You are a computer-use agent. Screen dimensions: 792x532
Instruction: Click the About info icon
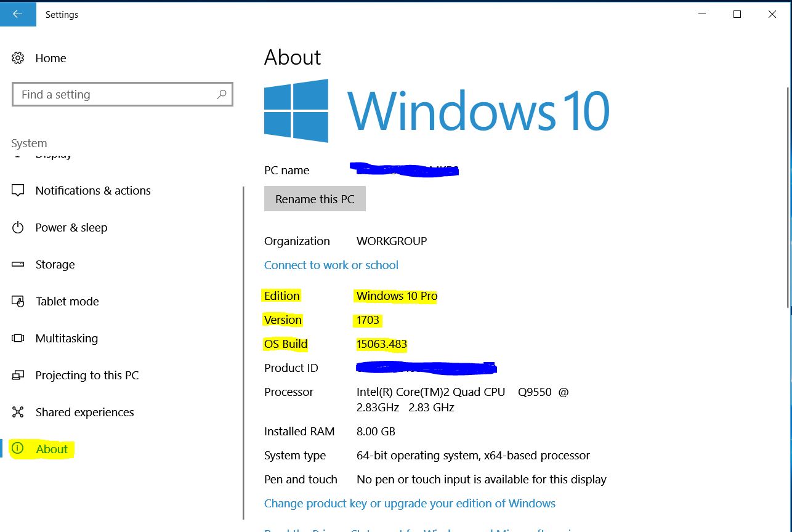[x=18, y=449]
